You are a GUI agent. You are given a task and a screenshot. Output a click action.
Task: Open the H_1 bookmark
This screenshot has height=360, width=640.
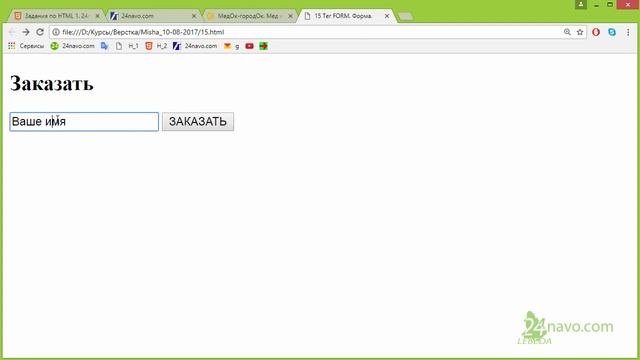(127, 46)
